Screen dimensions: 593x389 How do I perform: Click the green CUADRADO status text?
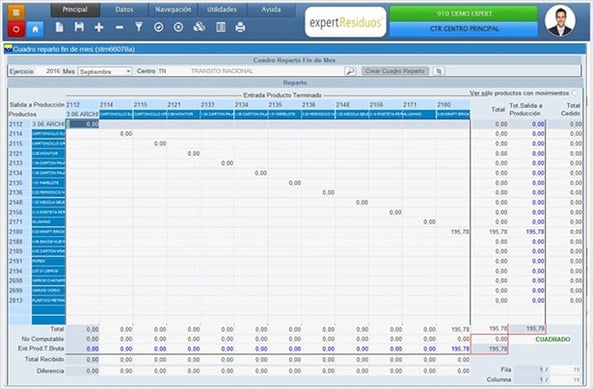[x=553, y=339]
